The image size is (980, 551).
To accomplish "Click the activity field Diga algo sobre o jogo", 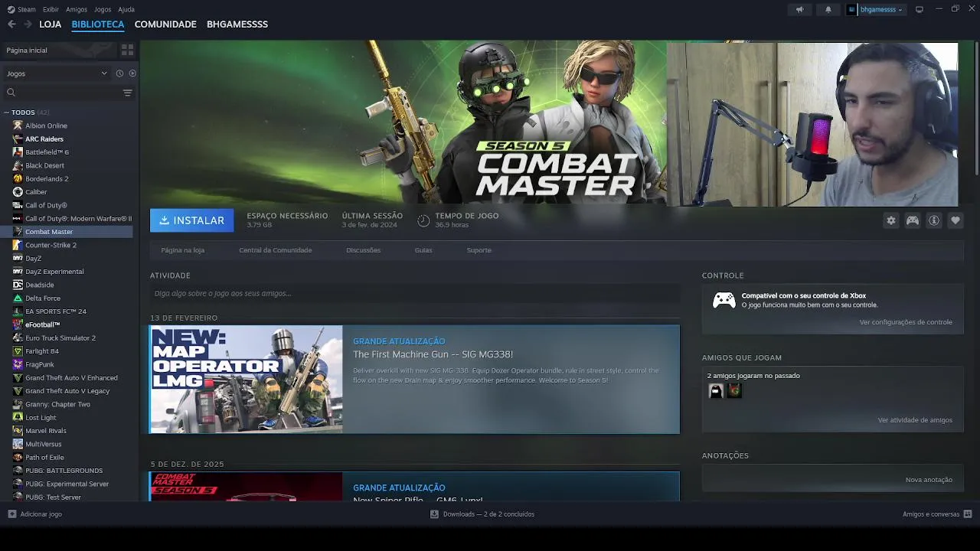I will (414, 293).
